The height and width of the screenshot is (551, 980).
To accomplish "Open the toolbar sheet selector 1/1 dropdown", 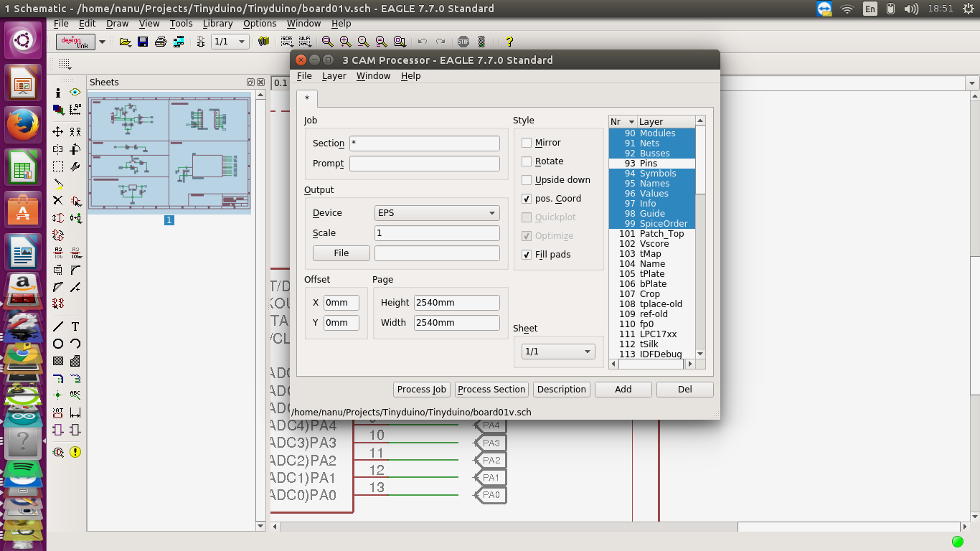I will [x=230, y=42].
